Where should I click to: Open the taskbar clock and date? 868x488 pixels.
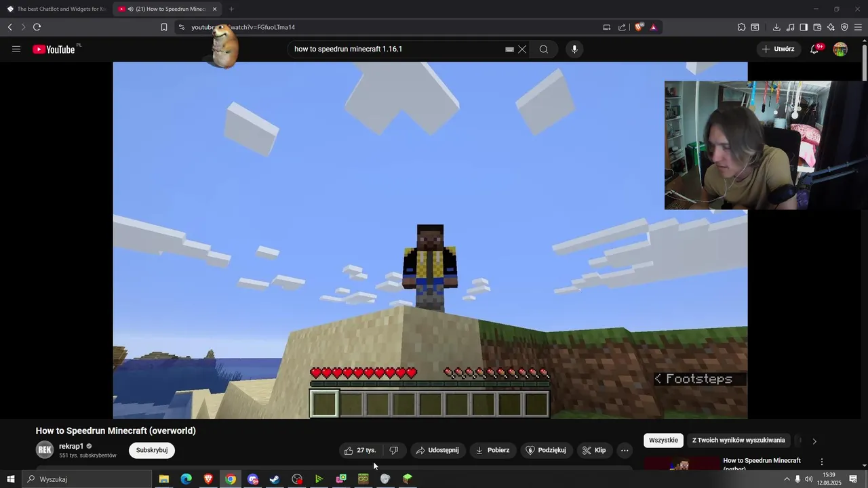[829, 479]
